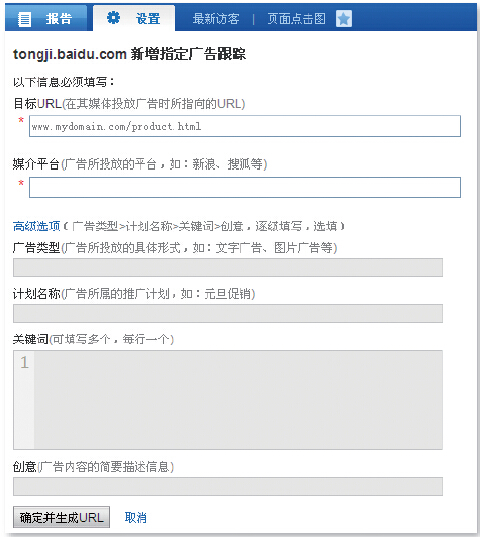
Task: Click the red asterisk beside the 媒介平台 field
Action: (x=21, y=183)
